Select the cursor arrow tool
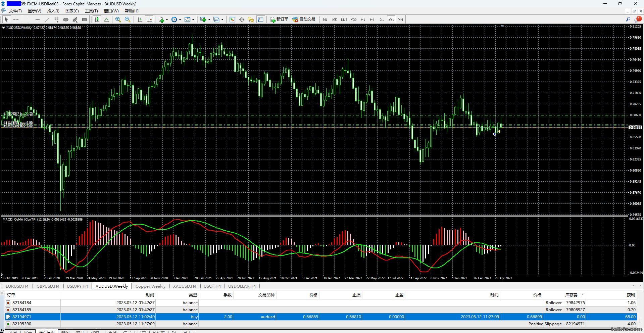 tap(6, 19)
